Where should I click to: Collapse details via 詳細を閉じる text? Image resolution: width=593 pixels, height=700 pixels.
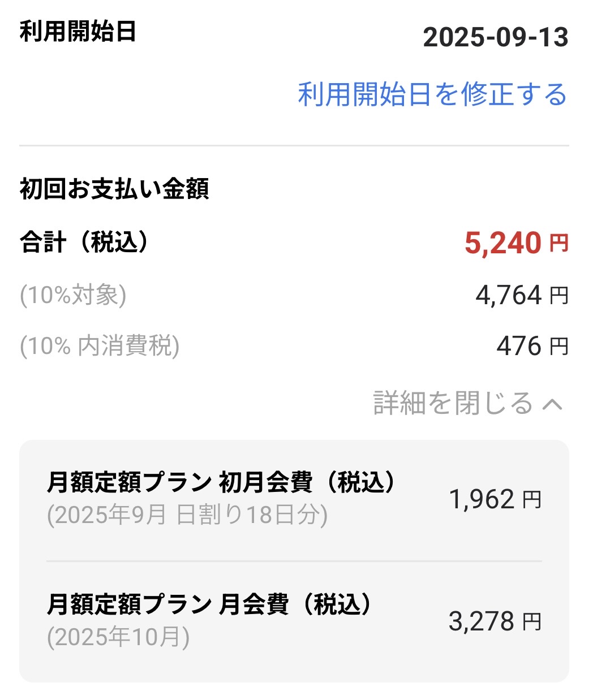pos(453,403)
